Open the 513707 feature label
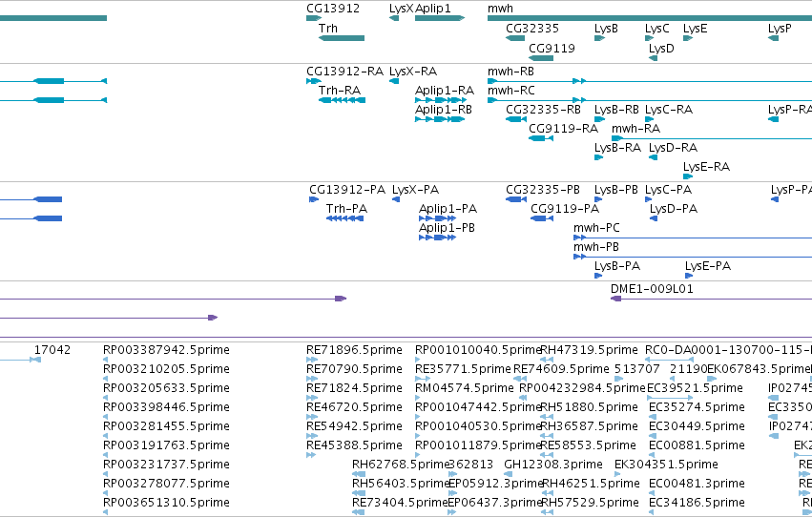Screen dimensions: 812x517 pos(637,369)
